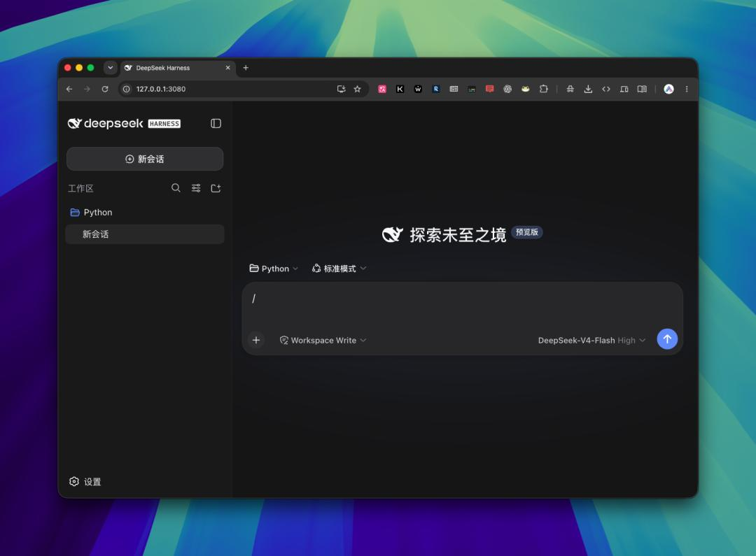
Task: Add a new workspace folder icon
Action: click(216, 188)
